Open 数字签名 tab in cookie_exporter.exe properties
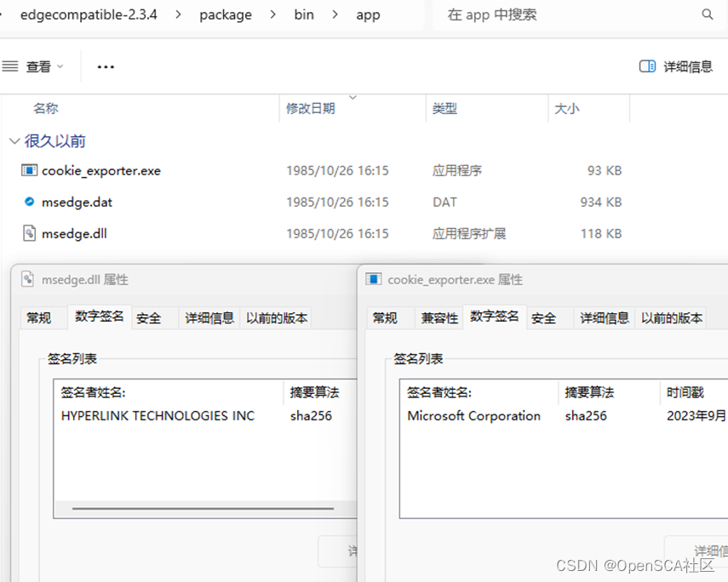Screen dimensions: 728x582 [495, 317]
